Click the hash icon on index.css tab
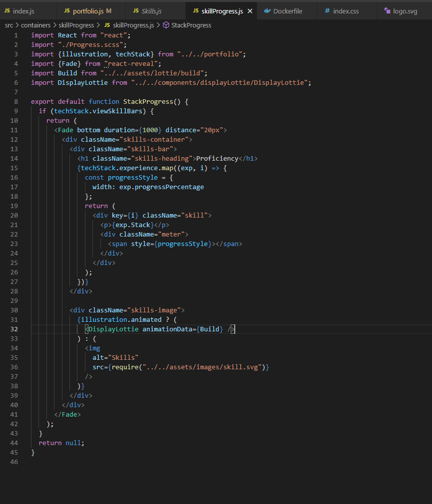432x504 pixels. 328,10
